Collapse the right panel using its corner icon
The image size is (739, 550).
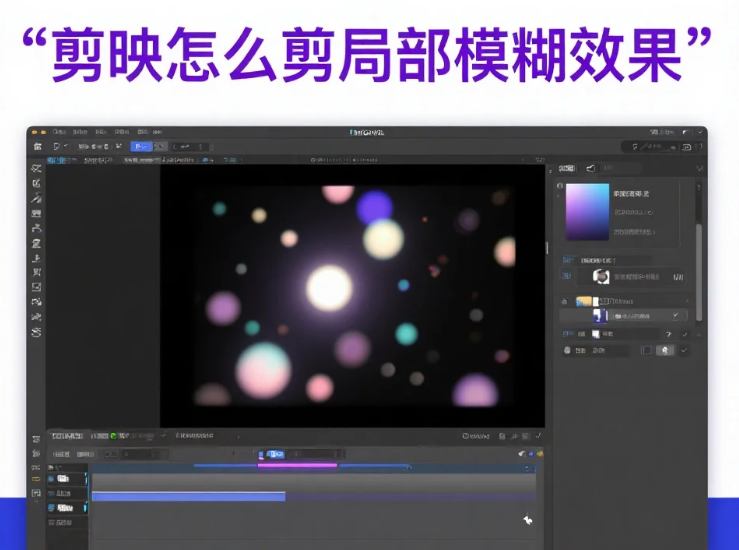tap(699, 168)
